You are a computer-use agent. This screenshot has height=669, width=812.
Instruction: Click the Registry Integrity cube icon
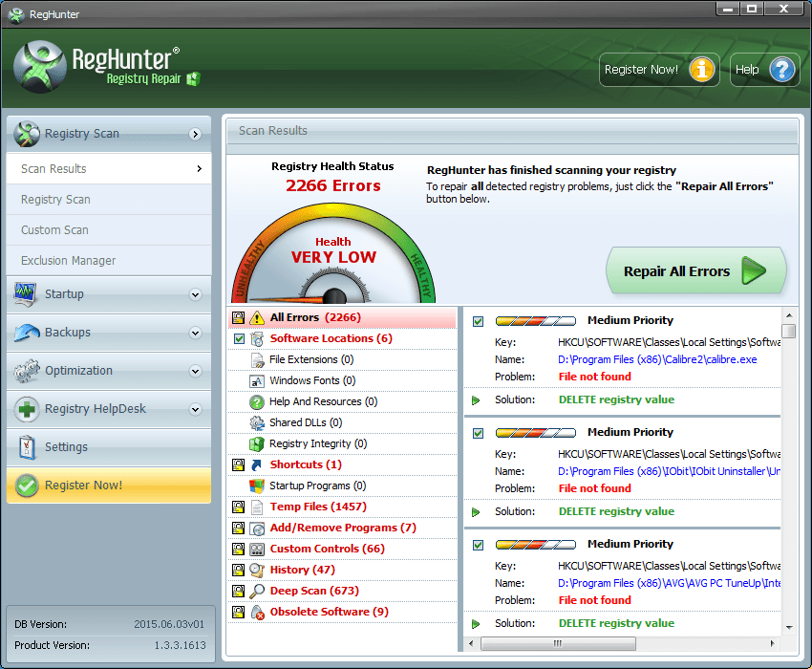[257, 444]
